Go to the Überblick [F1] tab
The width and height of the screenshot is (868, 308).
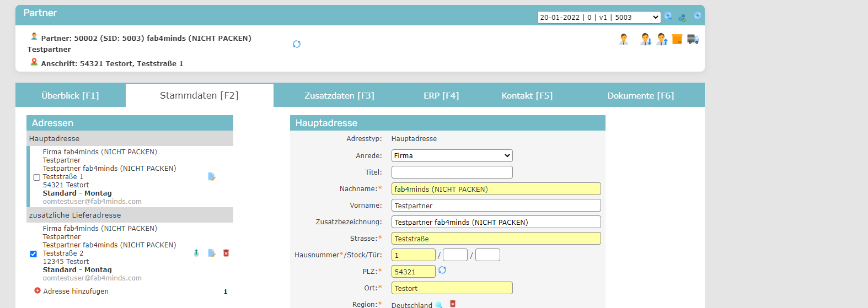pos(70,96)
